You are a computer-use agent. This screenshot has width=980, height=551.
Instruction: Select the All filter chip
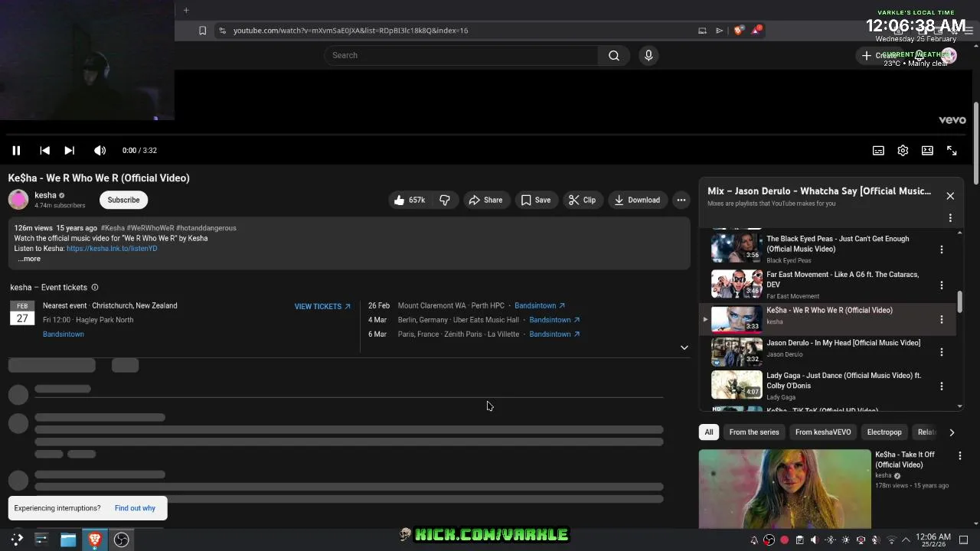(709, 432)
